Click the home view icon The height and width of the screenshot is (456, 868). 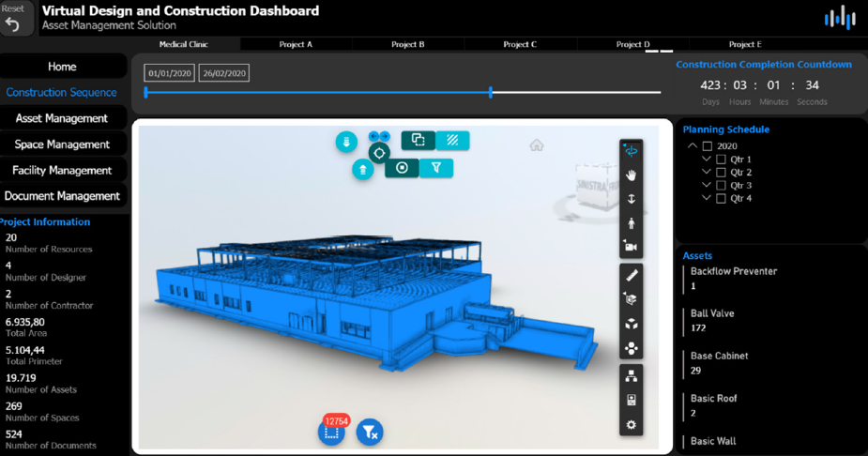pyautogui.click(x=537, y=145)
